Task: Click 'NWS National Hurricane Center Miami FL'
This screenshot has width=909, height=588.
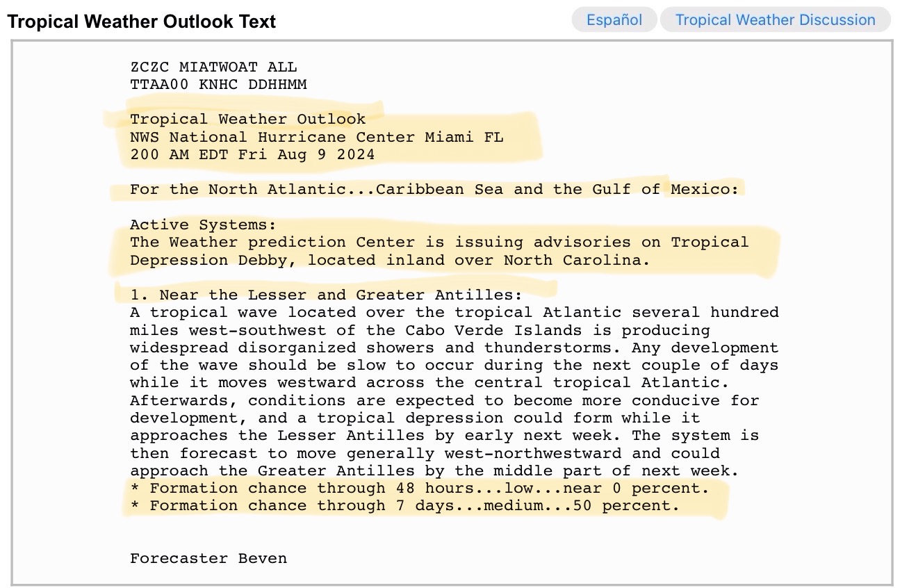Action: (316, 137)
